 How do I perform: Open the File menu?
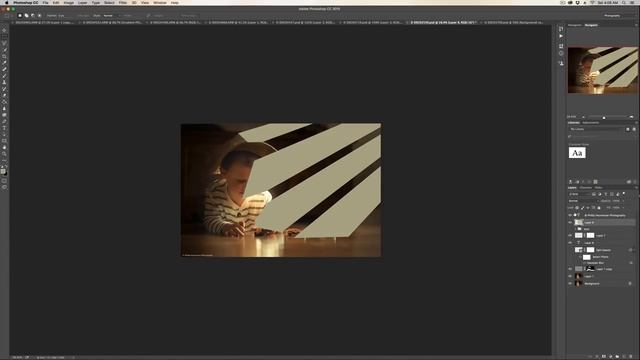click(x=45, y=2)
